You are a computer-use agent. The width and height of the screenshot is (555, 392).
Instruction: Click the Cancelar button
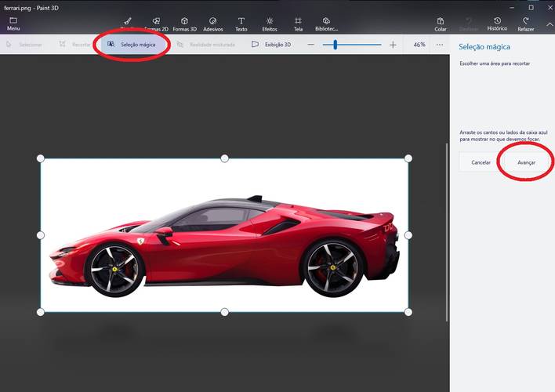(x=481, y=162)
